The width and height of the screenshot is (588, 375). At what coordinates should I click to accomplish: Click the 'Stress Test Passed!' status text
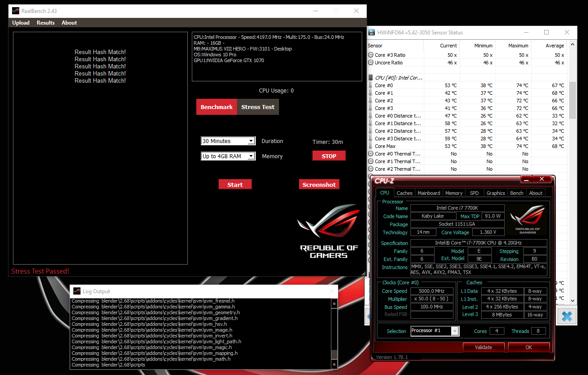[x=40, y=271]
